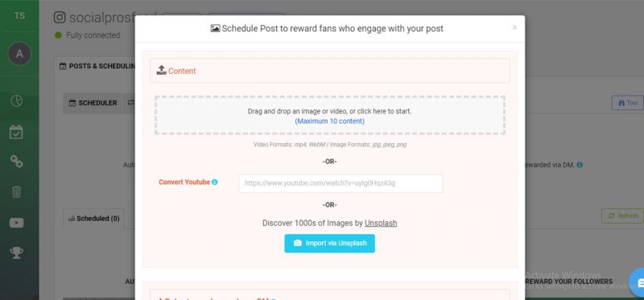644x300 pixels.
Task: Click the drag and drop upload area
Action: 330,116
